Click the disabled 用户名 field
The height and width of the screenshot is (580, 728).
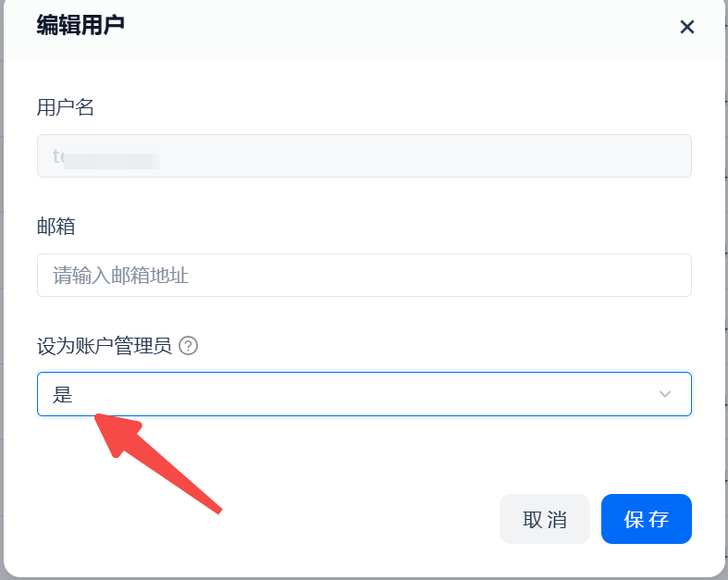(364, 156)
